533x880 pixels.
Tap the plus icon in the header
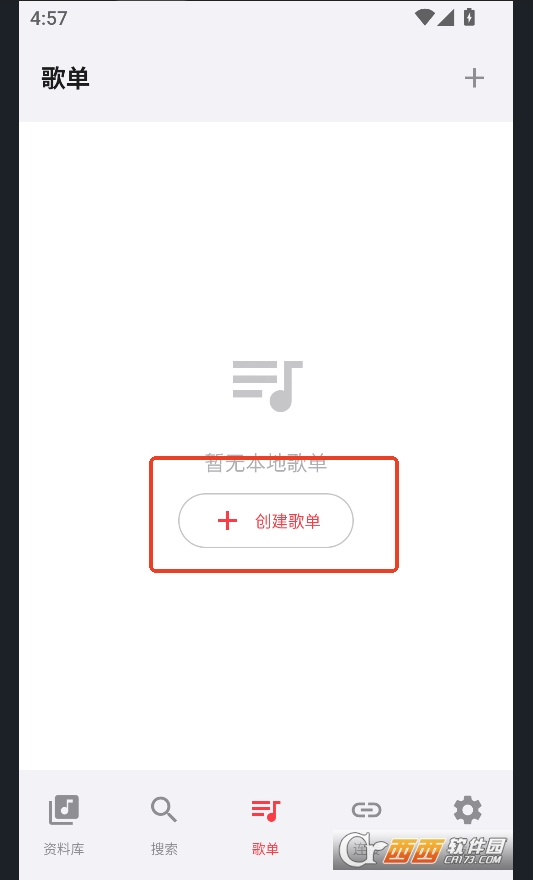coord(474,78)
